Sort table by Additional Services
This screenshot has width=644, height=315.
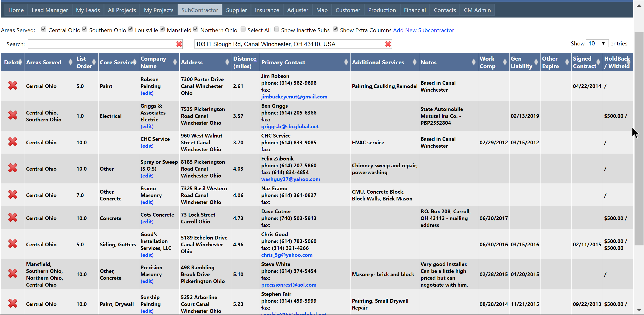pos(415,62)
